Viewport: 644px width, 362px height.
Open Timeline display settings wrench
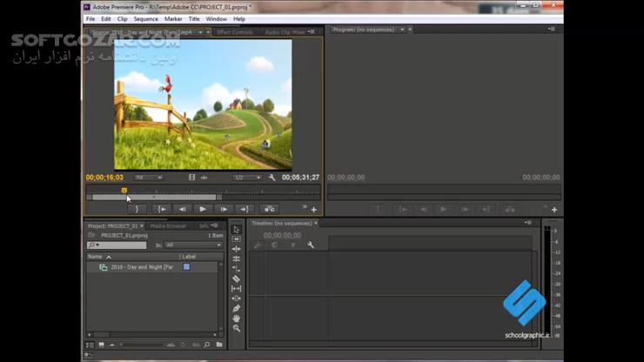point(311,245)
